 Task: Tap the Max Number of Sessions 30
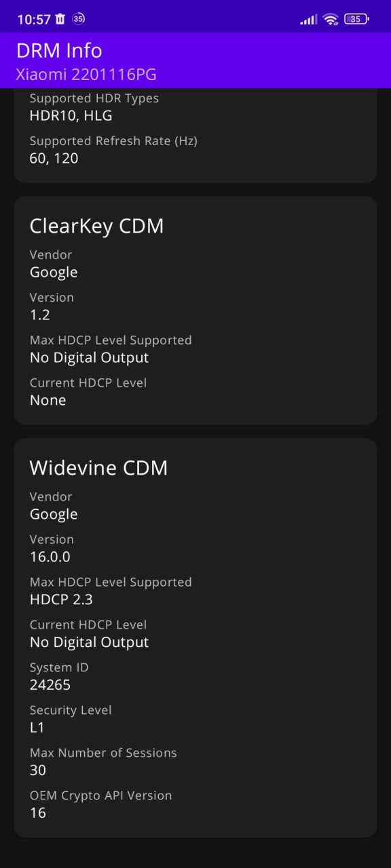point(38,770)
